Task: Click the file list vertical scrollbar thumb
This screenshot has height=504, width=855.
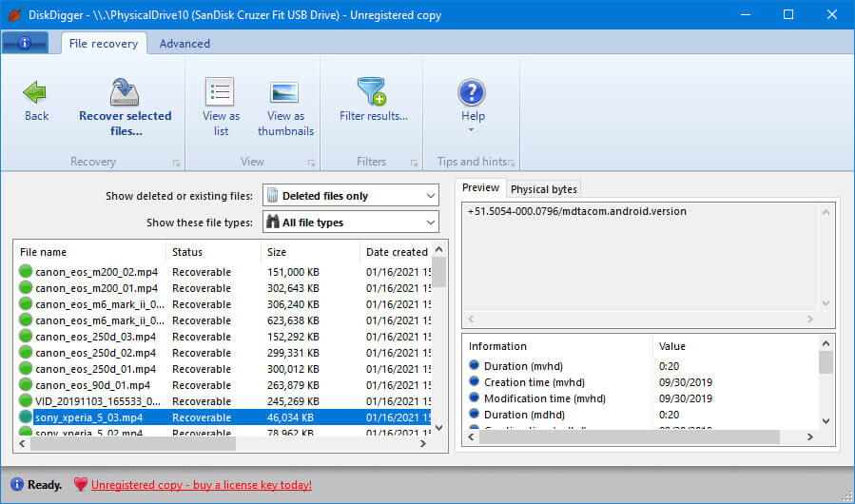Action: pos(439,272)
